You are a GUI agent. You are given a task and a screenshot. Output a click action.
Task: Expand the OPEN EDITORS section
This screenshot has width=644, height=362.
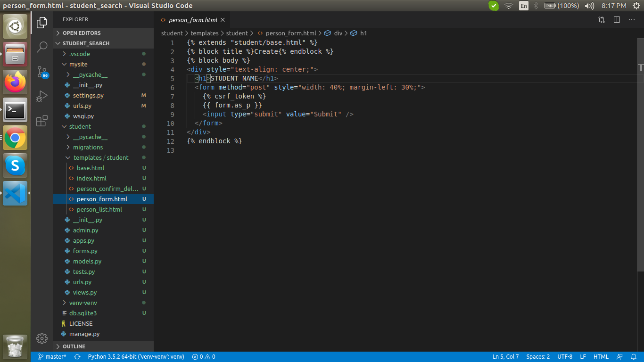(104, 33)
